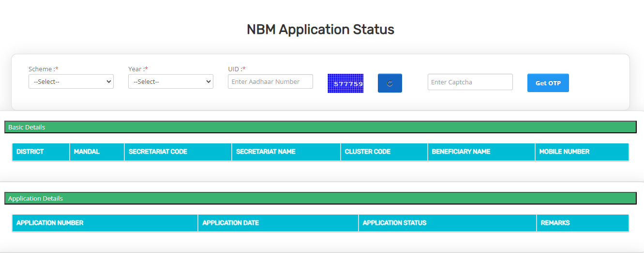Focus the Enter Captcha field

pos(470,82)
